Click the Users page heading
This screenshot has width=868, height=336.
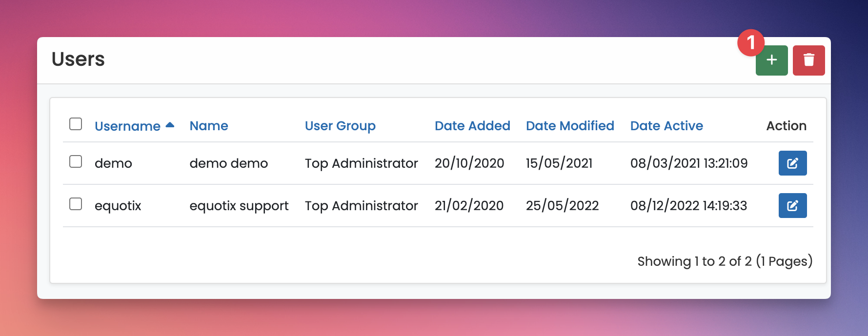click(x=78, y=59)
